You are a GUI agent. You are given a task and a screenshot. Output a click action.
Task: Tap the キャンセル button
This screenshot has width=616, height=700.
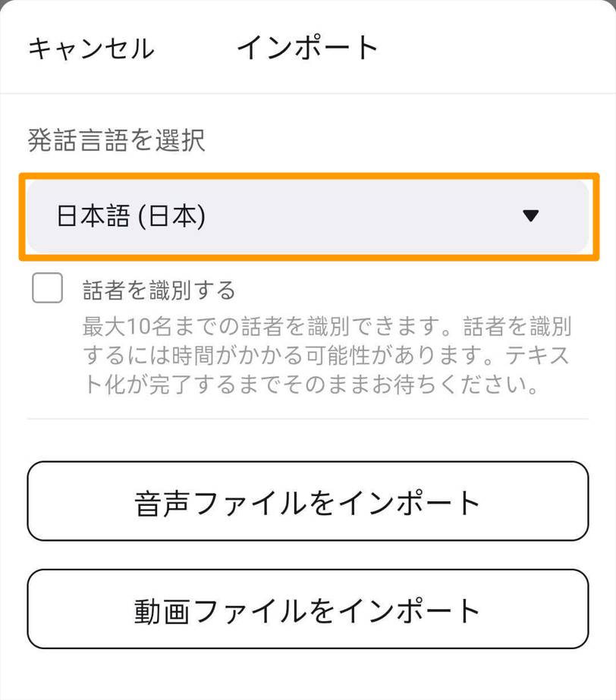tap(92, 49)
